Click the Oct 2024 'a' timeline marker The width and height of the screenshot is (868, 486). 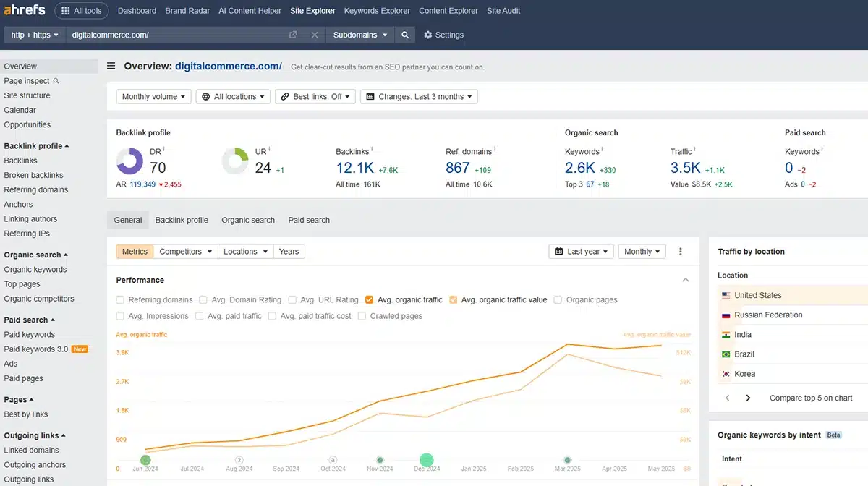[x=333, y=459]
